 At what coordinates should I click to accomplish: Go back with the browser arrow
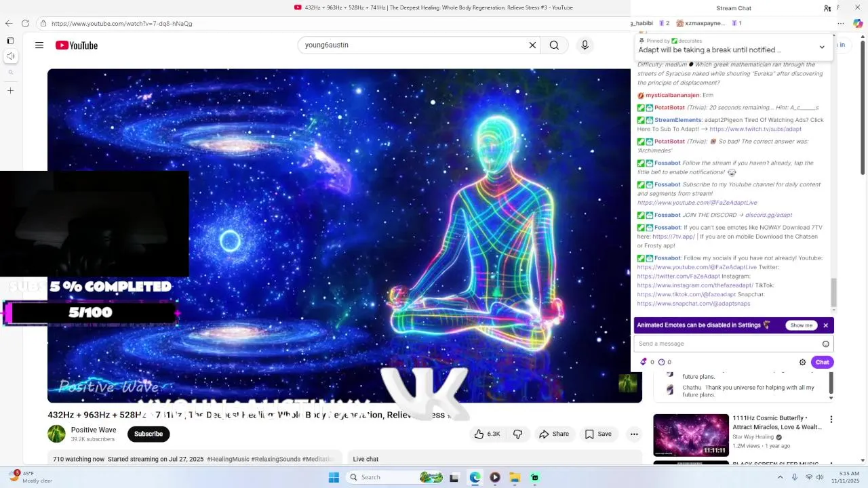[9, 23]
